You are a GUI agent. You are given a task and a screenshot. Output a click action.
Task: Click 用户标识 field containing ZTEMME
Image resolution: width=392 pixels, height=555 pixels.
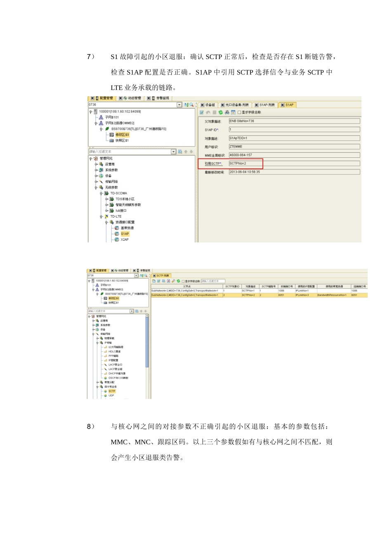click(294, 147)
